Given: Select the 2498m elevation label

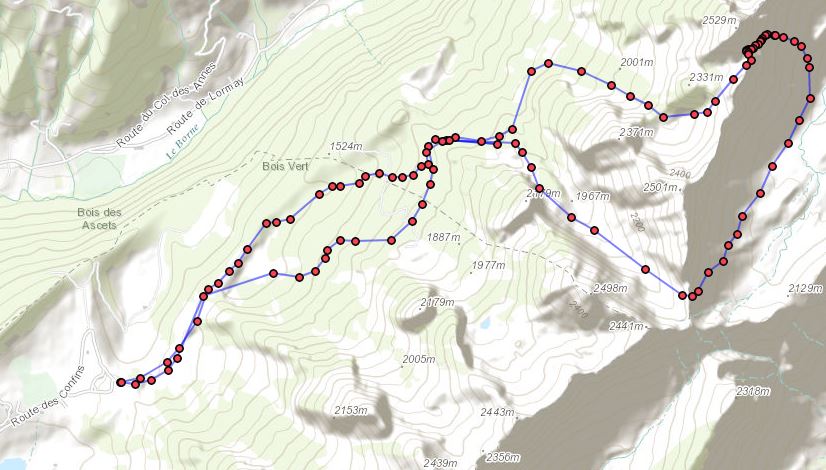Looking at the screenshot, I should pyautogui.click(x=611, y=288).
